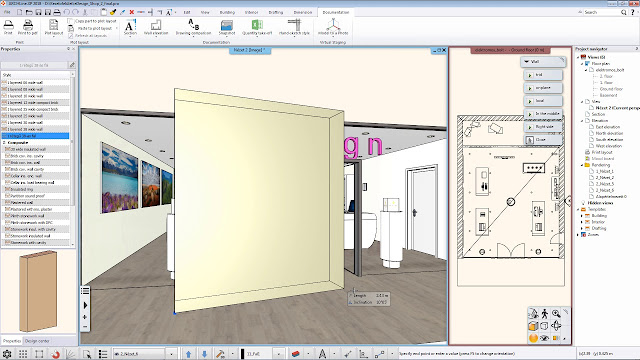This screenshot has width=640, height=360.
Task: Open the Design center tab
Action: coord(37,341)
